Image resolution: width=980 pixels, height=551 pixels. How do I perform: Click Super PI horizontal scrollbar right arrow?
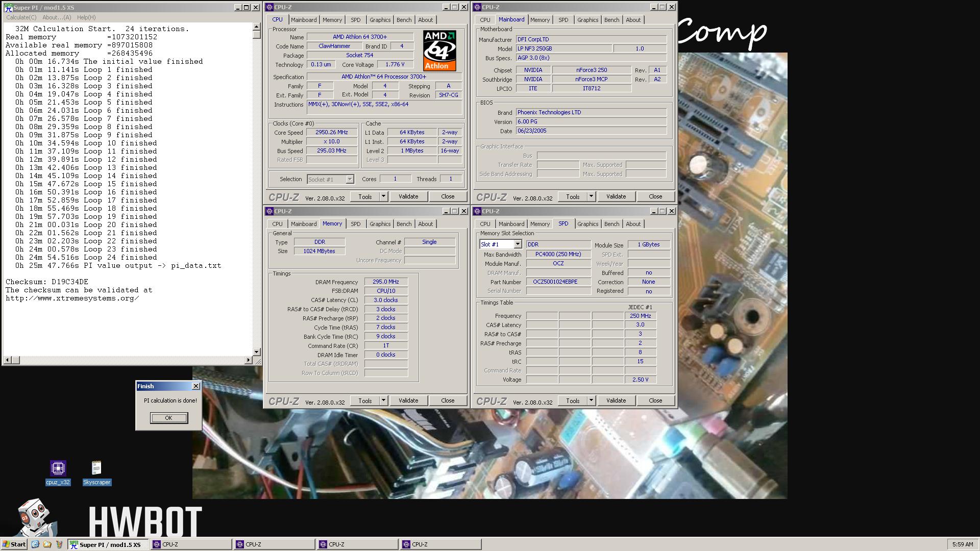(x=249, y=360)
